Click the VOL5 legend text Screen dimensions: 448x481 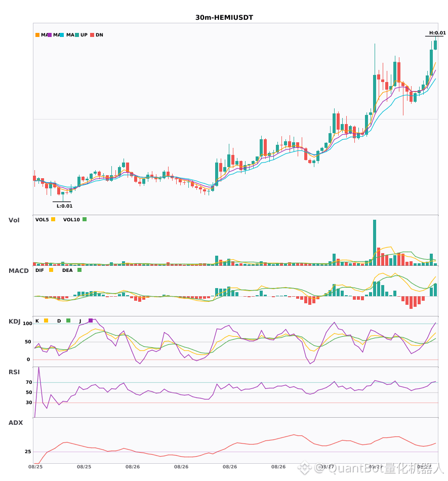click(x=42, y=220)
